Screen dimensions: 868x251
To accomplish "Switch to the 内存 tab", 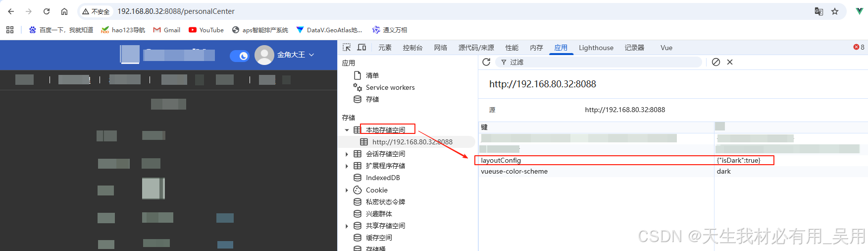I will (536, 48).
